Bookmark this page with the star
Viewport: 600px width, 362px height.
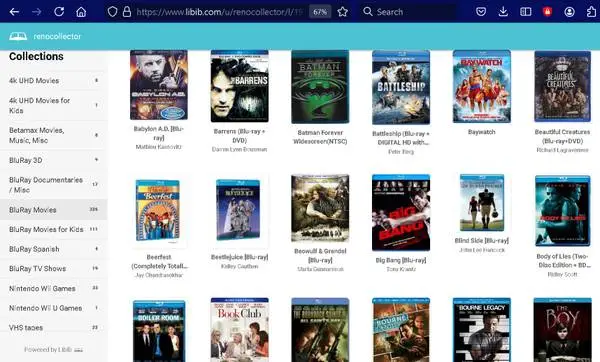click(342, 12)
